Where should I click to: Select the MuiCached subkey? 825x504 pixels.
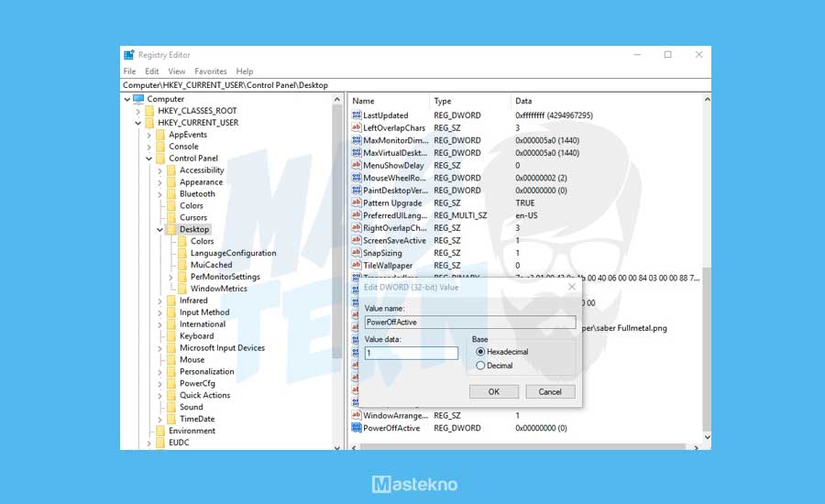coord(211,265)
